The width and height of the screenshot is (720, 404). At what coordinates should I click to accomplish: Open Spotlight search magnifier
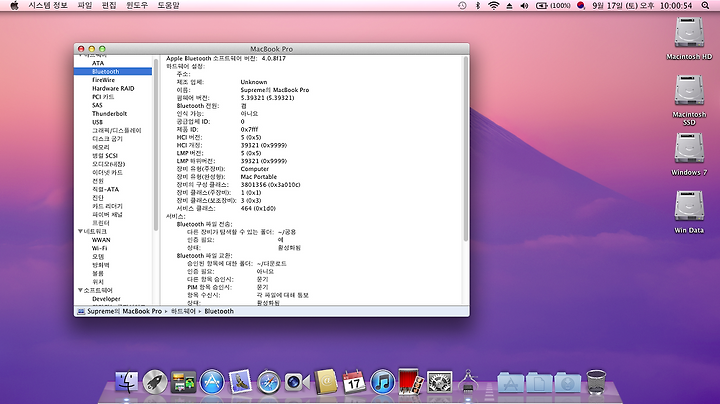point(705,6)
